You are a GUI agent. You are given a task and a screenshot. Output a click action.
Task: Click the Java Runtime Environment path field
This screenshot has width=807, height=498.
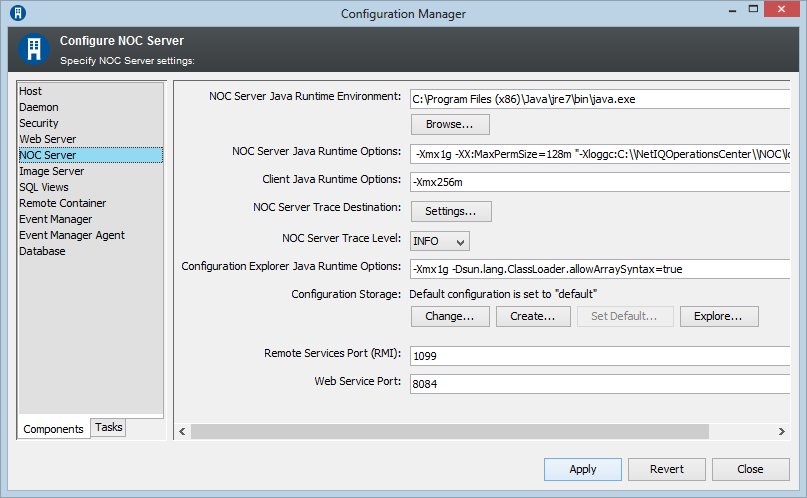[x=600, y=99]
